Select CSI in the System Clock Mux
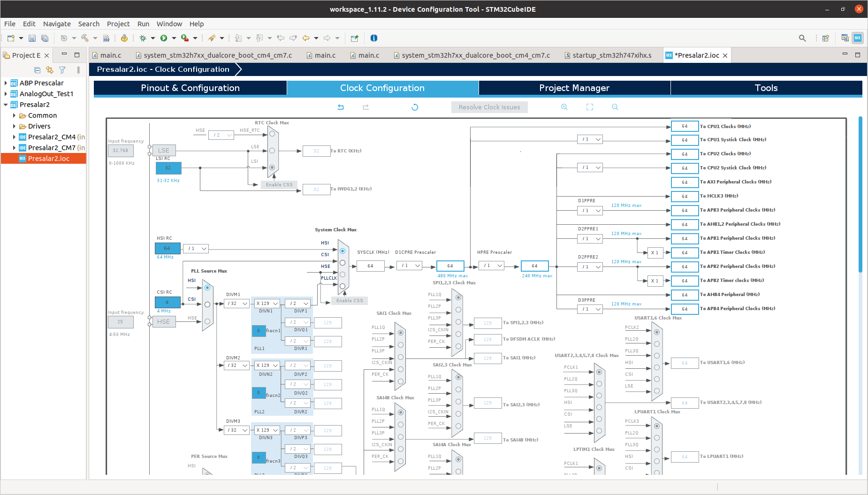The image size is (868, 495). tap(343, 263)
